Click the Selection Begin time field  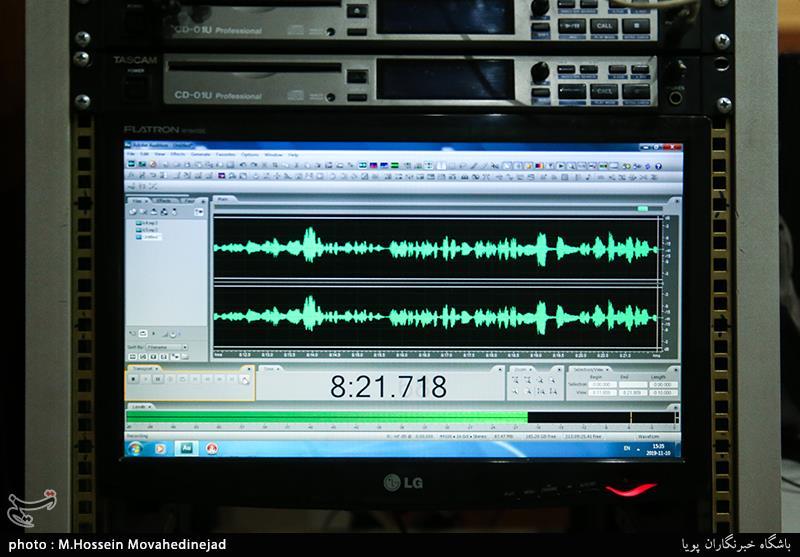(600, 383)
